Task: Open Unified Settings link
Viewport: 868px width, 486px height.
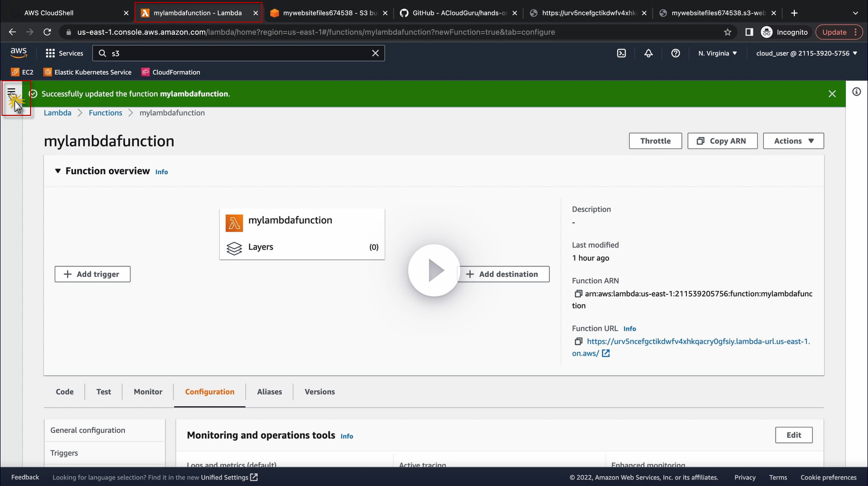Action: (x=229, y=477)
